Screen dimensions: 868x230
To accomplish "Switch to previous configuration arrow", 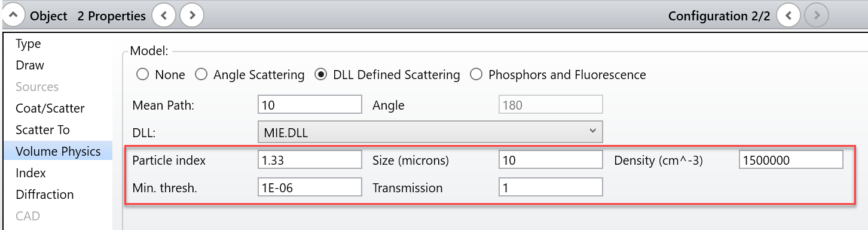I will point(788,16).
